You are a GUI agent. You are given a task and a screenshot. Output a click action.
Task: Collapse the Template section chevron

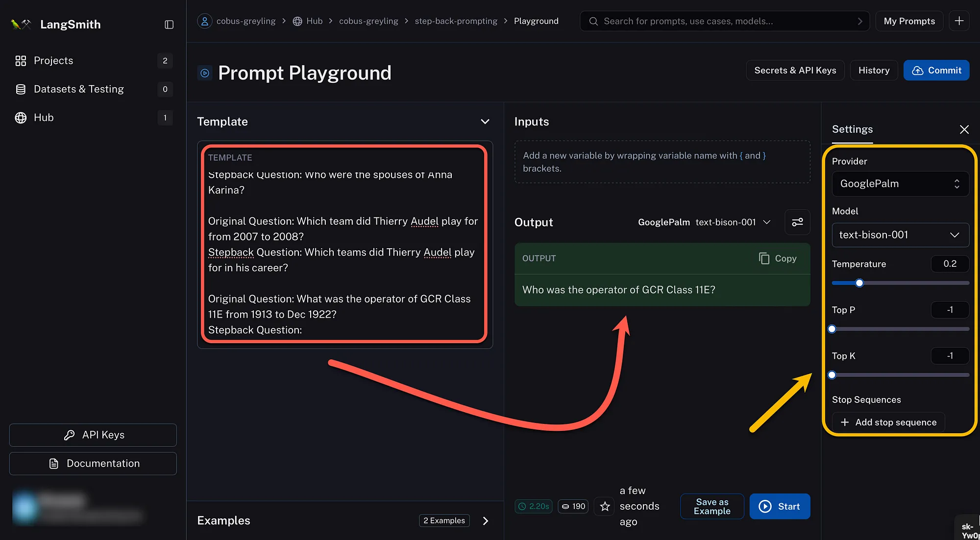tap(485, 121)
